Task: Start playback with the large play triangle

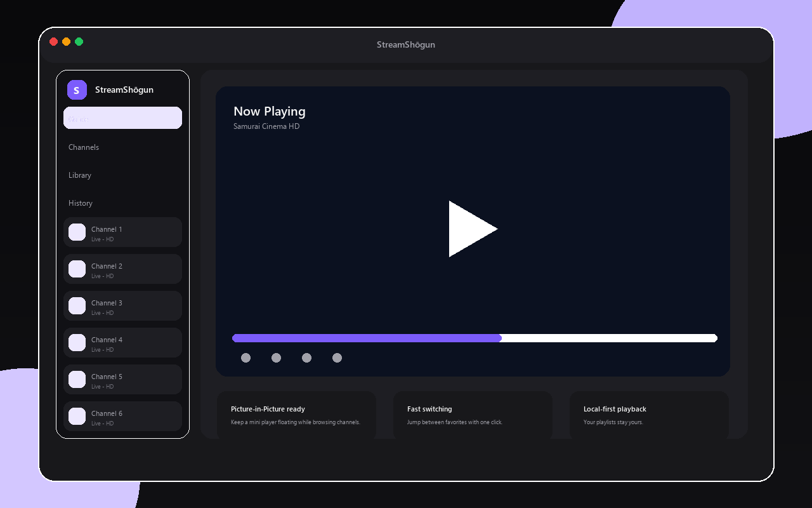Action: [473, 229]
